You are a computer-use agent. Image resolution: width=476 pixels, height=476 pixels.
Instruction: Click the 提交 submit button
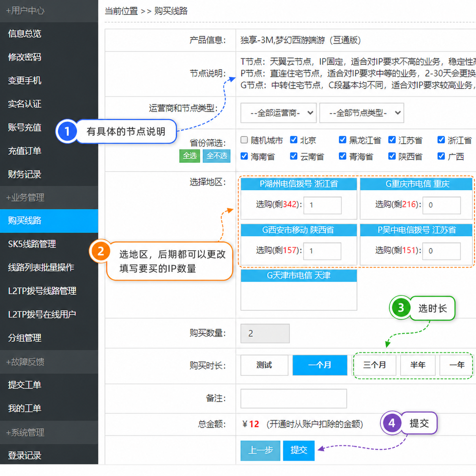(299, 451)
